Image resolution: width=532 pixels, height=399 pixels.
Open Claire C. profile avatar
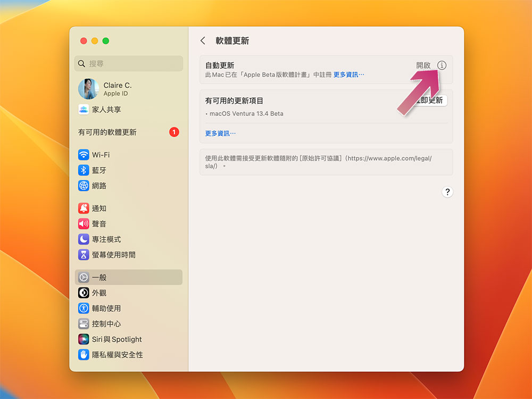pyautogui.click(x=88, y=89)
